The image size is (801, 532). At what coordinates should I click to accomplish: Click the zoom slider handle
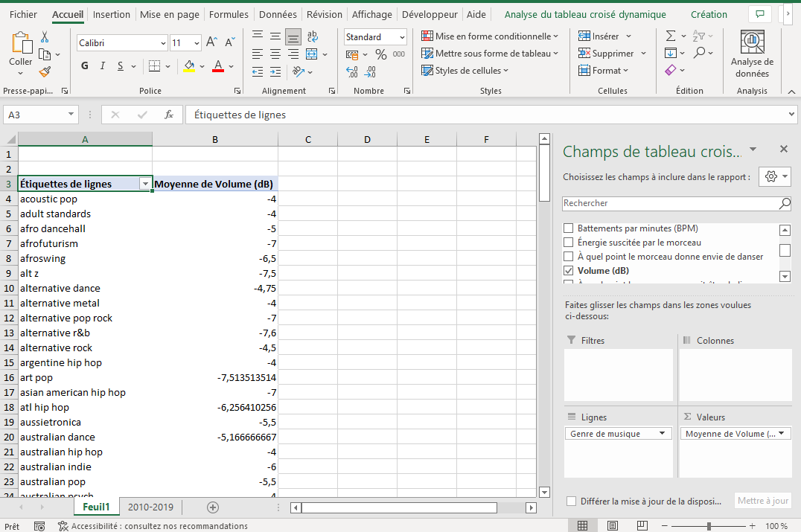pos(709,526)
